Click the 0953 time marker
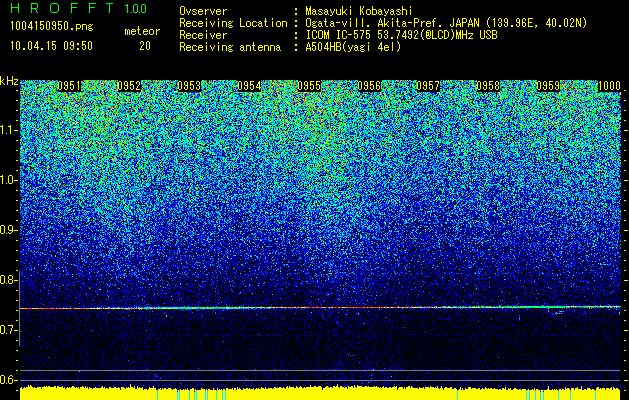629x400 pixels. point(189,86)
